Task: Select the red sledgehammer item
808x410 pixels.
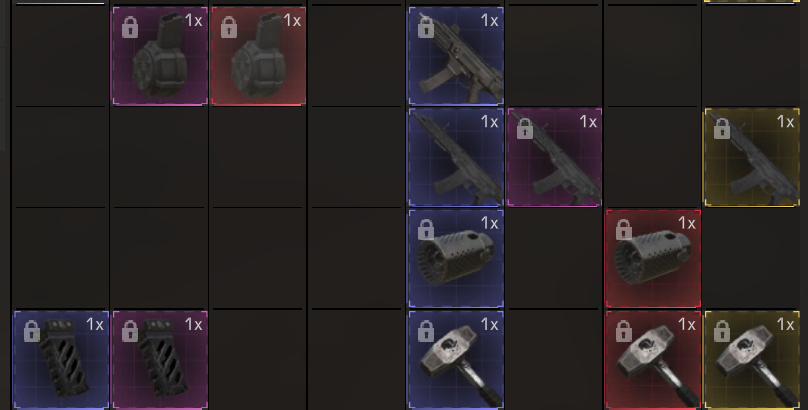Action: click(653, 360)
